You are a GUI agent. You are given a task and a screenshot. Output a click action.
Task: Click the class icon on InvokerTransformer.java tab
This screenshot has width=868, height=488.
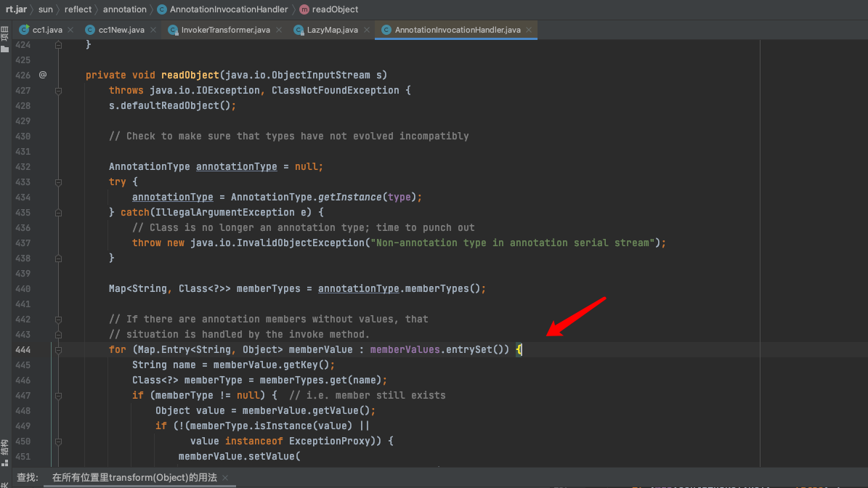(x=173, y=30)
